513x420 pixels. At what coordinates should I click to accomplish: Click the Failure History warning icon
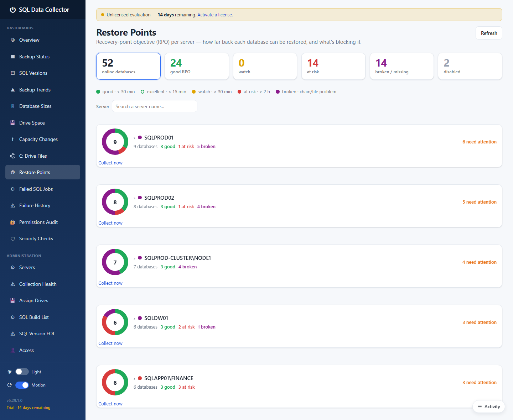pyautogui.click(x=13, y=205)
